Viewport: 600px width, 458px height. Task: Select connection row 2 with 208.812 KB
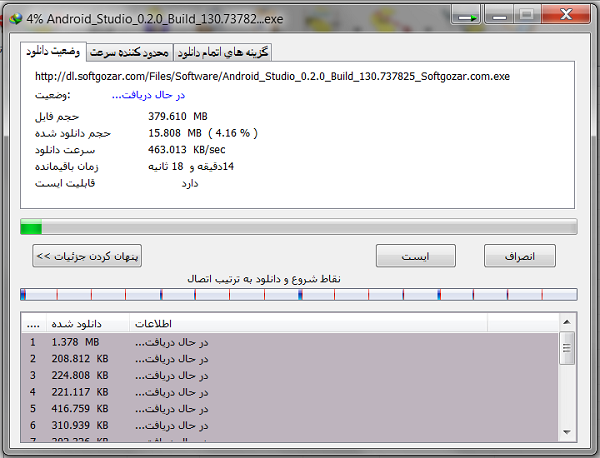[290, 359]
